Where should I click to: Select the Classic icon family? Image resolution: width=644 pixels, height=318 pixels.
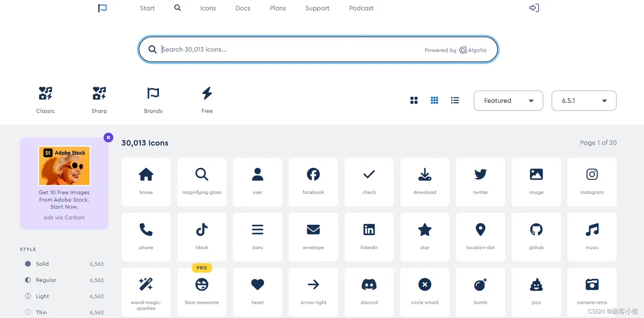(x=46, y=100)
